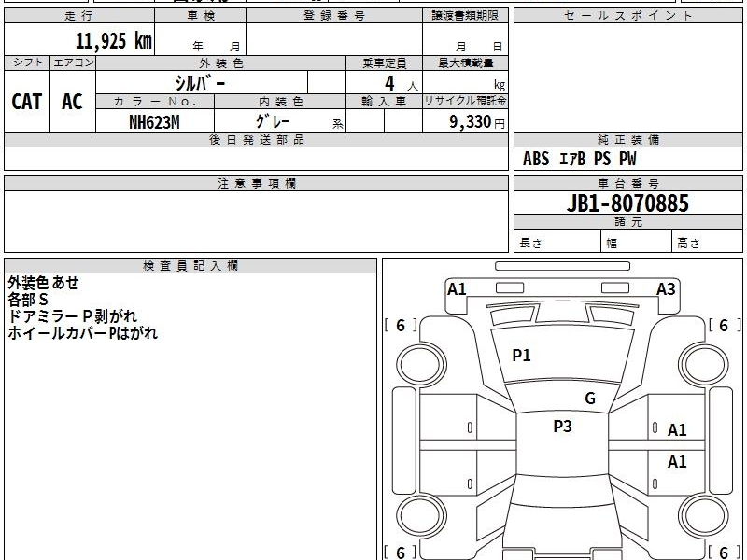Click the 車検 header

coord(201,16)
